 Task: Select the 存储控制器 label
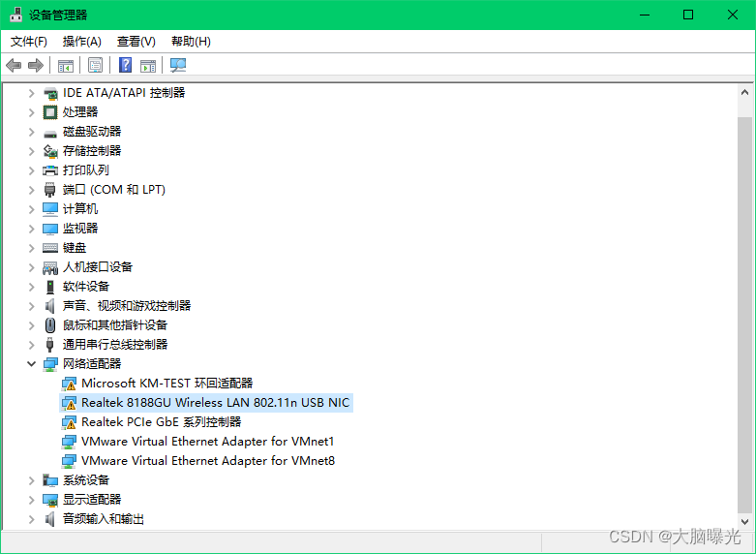coord(92,151)
